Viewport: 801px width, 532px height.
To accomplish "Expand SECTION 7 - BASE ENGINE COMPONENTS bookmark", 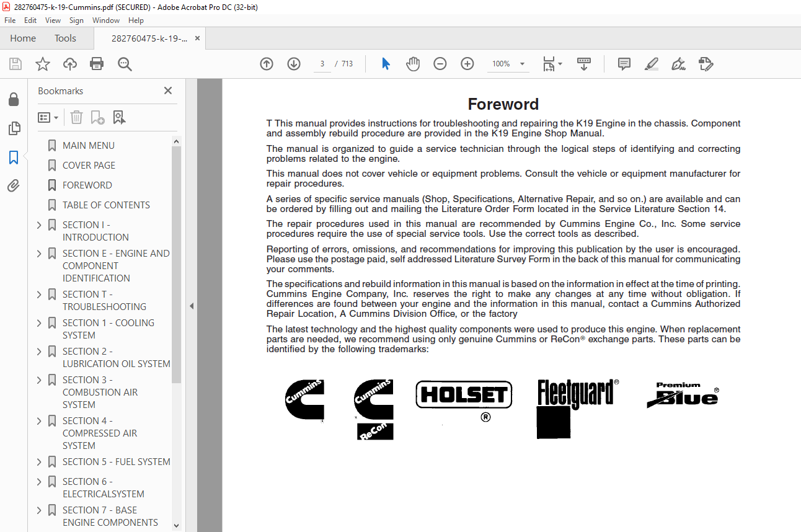I will click(39, 510).
